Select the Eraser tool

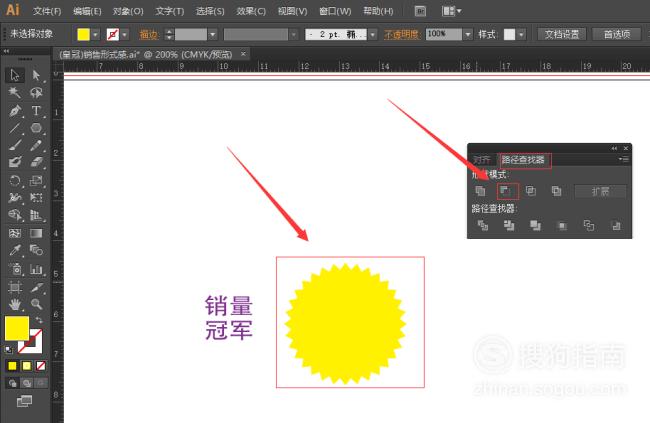point(36,162)
